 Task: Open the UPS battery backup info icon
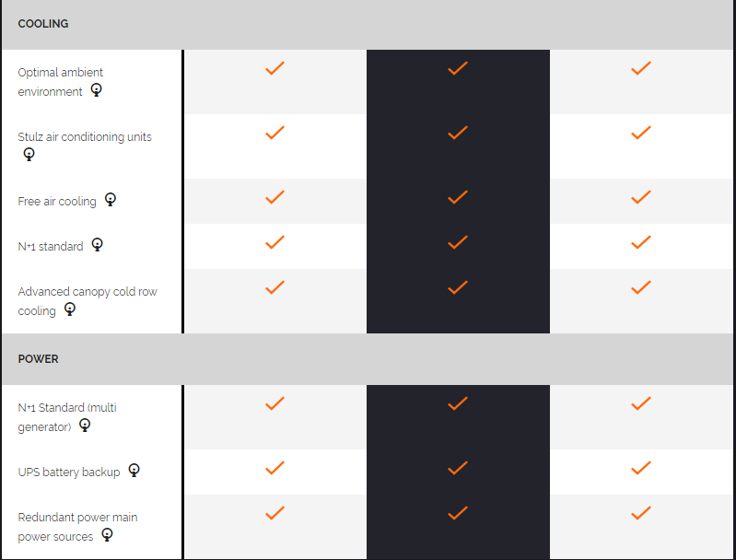tap(134, 470)
